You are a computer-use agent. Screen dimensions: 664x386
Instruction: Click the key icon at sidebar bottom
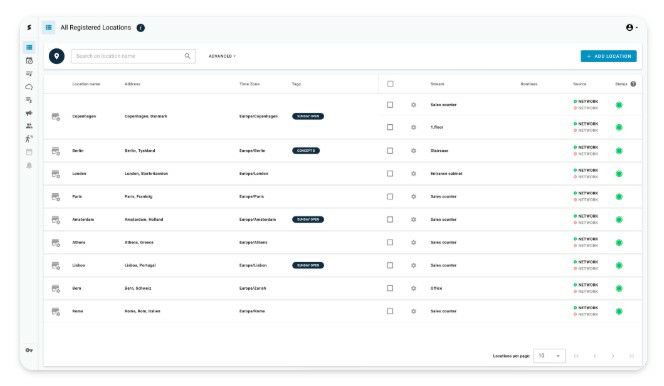[x=29, y=350]
